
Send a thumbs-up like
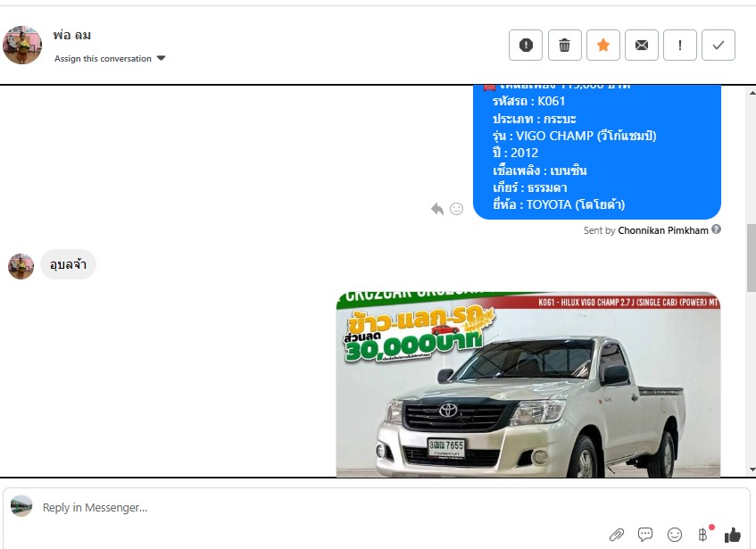[x=733, y=534]
